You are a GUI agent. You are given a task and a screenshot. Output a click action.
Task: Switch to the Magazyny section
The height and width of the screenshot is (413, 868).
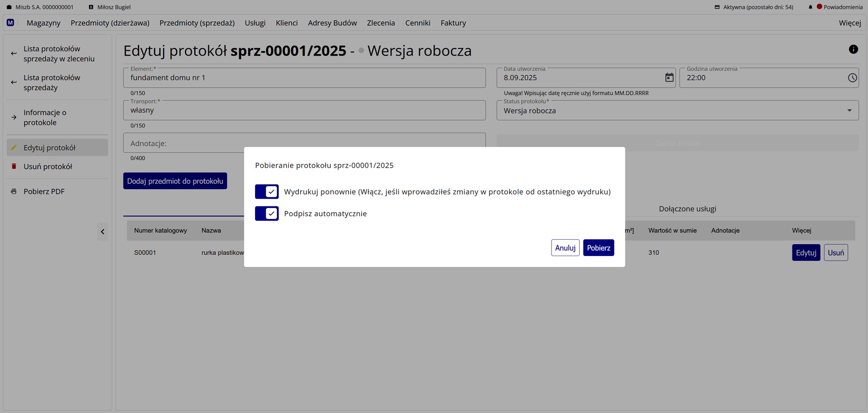43,23
